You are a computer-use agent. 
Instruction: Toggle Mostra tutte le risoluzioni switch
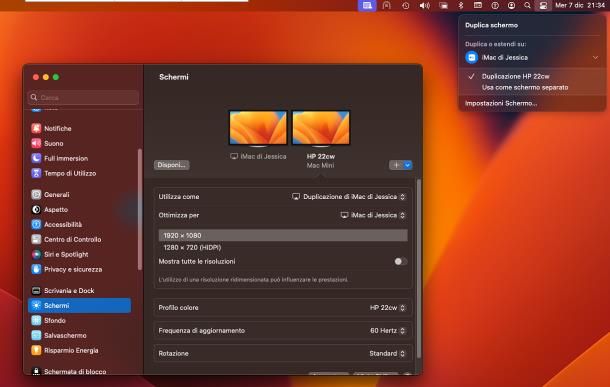[x=400, y=261]
